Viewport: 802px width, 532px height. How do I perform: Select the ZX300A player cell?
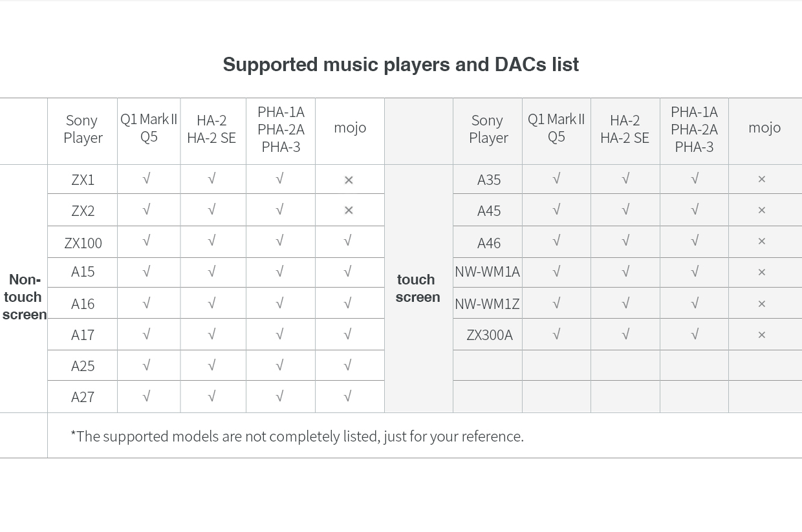[490, 335]
